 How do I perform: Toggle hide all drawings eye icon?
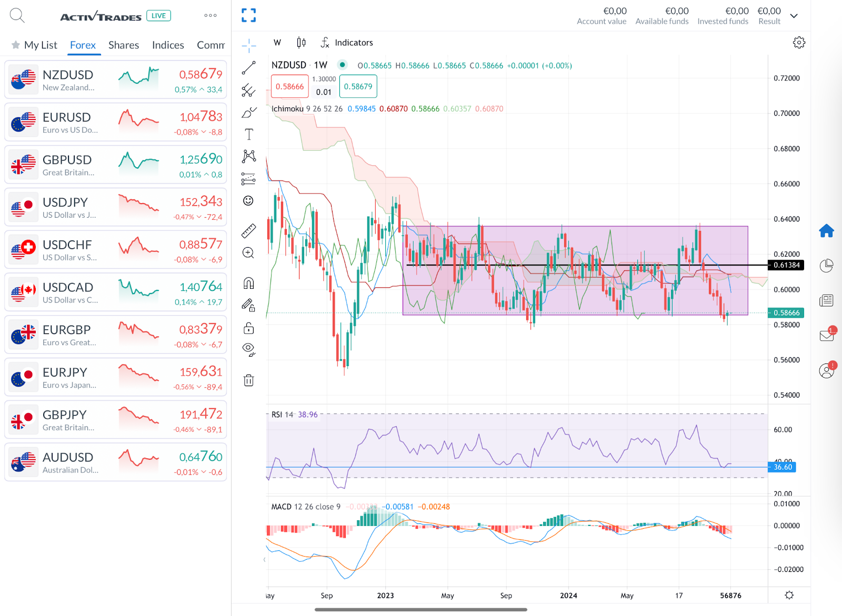tap(248, 350)
